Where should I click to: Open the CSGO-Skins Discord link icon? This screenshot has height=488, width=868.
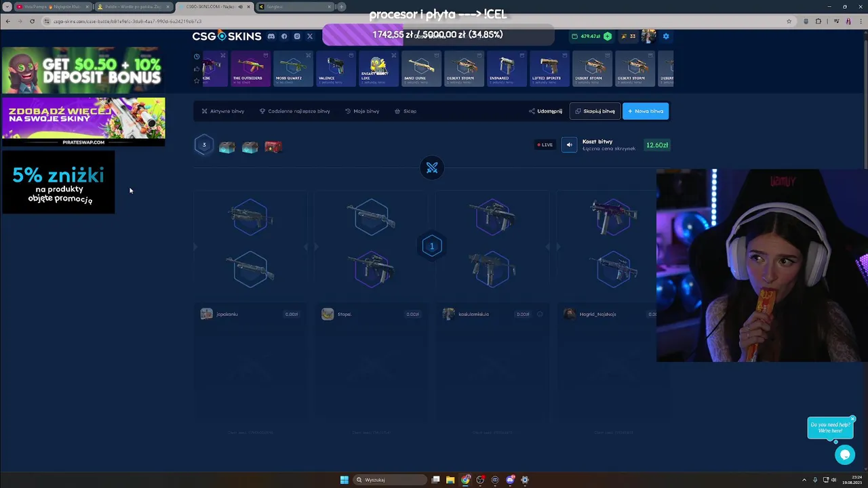click(271, 36)
